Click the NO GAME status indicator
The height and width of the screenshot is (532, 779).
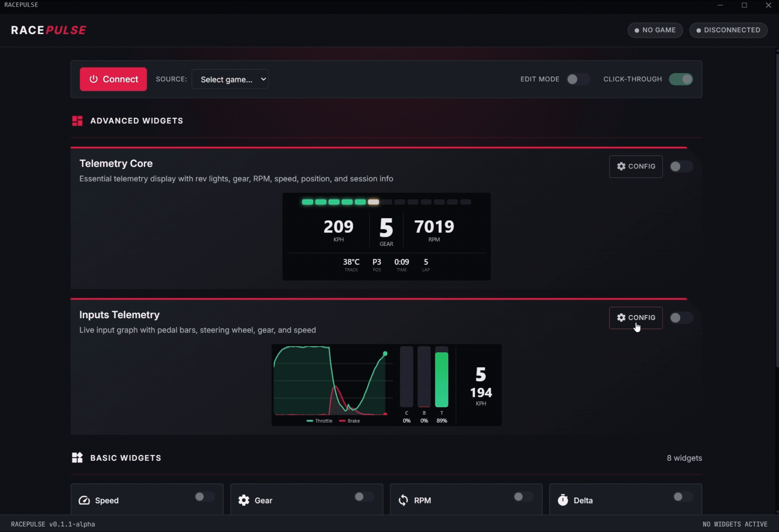pos(654,30)
